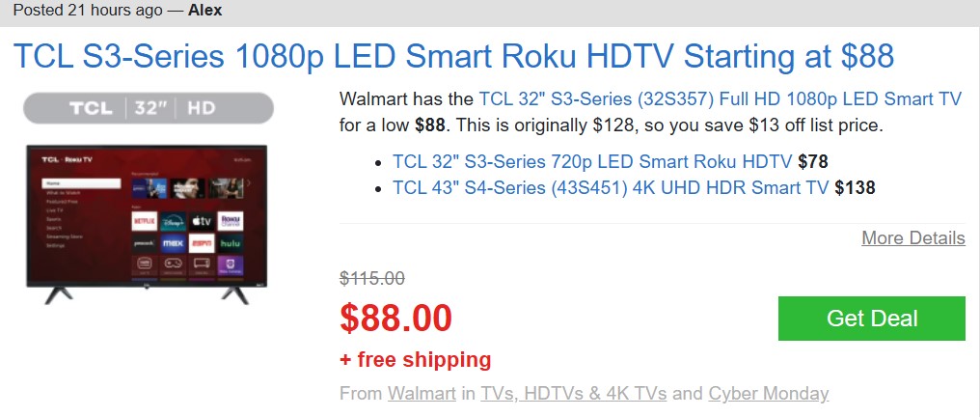Open the Cyber Monday category link
Image resolution: width=980 pixels, height=417 pixels.
768,394
